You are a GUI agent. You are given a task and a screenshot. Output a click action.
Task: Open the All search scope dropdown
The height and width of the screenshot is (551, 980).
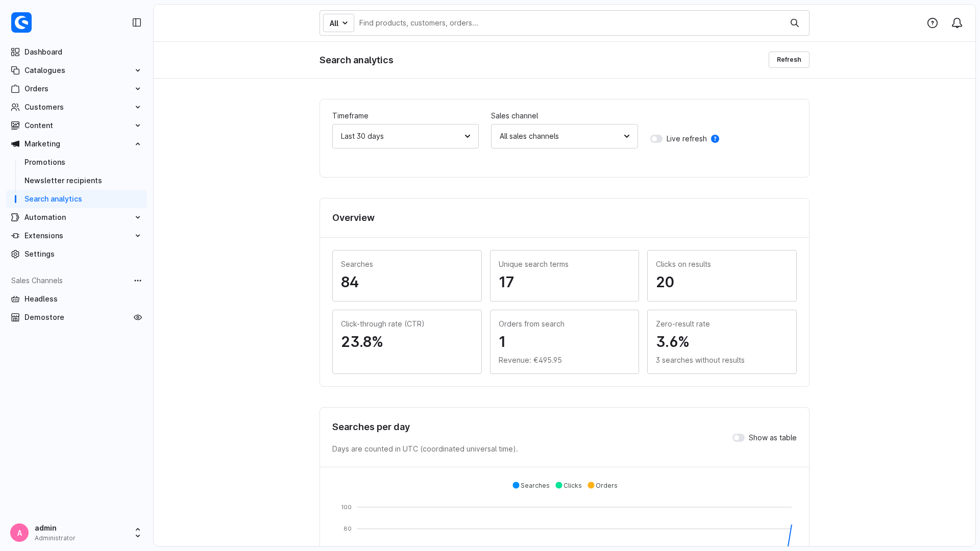pos(338,23)
